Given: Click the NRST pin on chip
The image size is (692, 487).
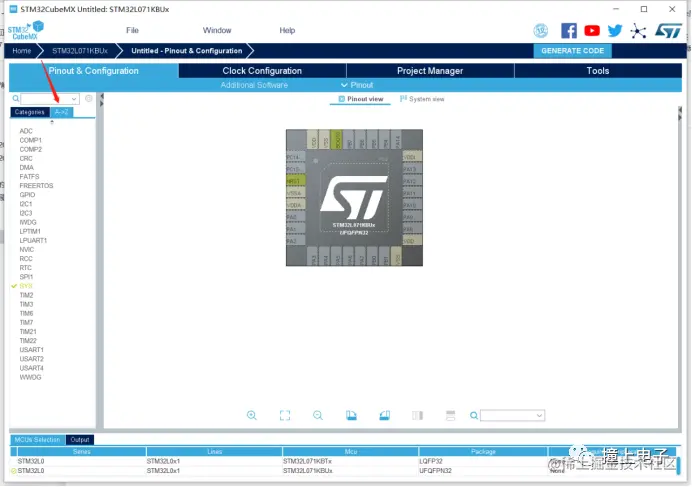Looking at the screenshot, I should tap(295, 181).
